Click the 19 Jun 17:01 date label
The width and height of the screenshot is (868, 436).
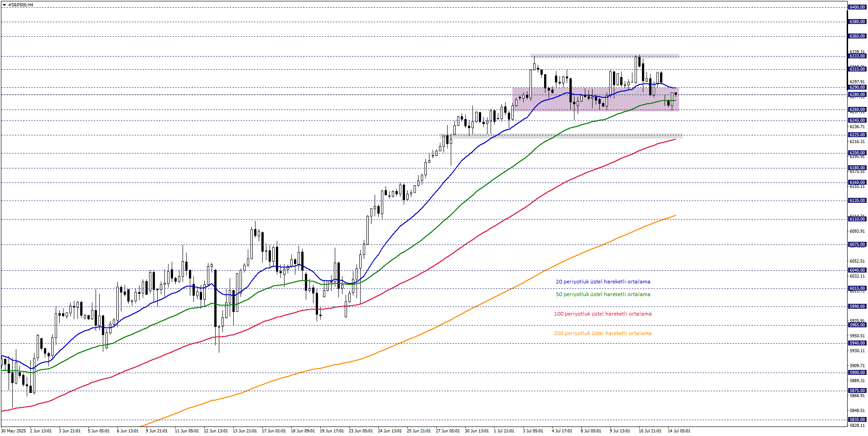point(332,431)
